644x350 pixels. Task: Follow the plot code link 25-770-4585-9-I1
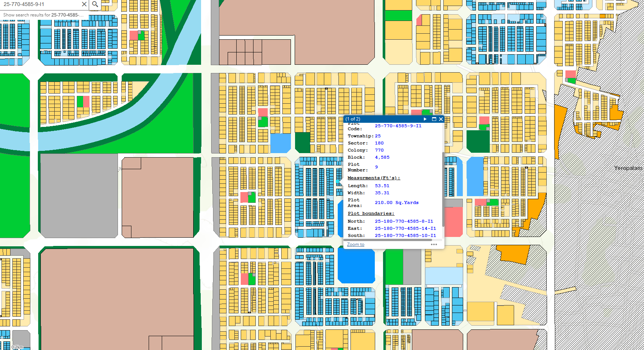(x=397, y=126)
